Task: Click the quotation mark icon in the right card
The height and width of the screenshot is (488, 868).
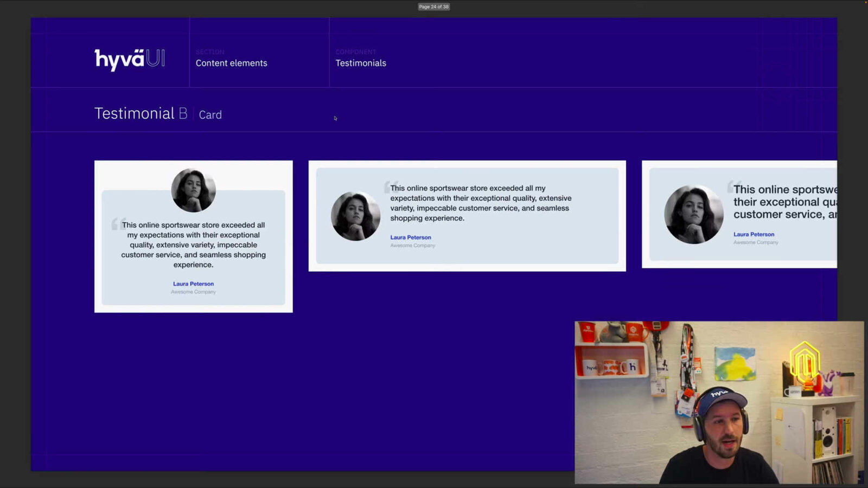Action: click(x=733, y=186)
